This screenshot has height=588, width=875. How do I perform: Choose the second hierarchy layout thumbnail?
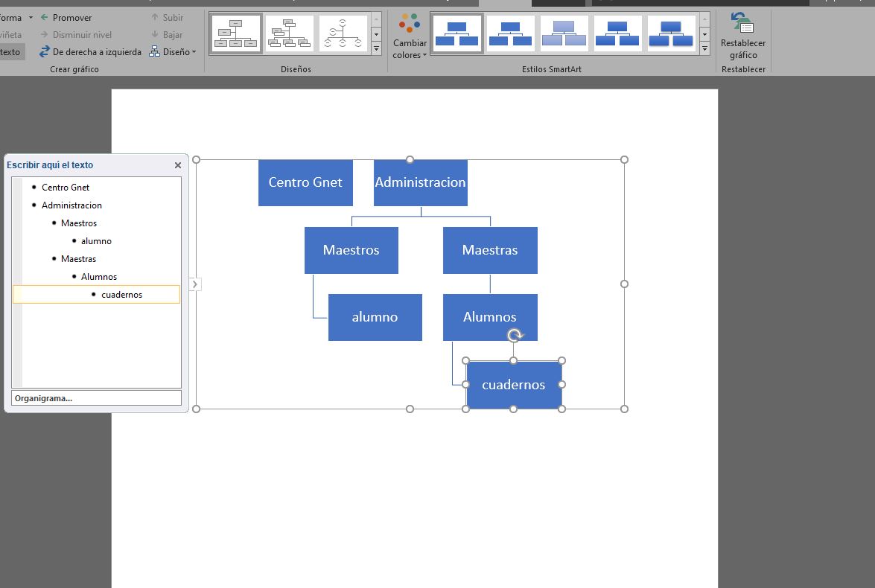(290, 33)
